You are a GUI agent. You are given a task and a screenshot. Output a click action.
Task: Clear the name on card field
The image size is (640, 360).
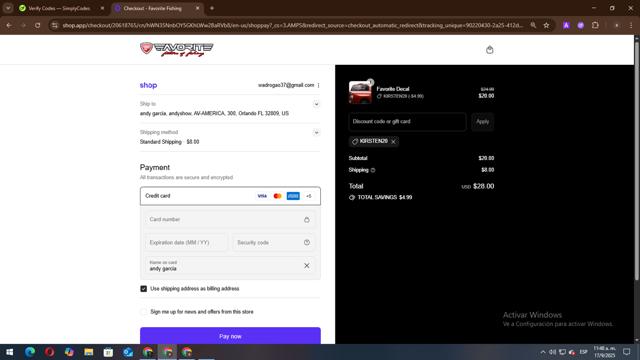tap(307, 266)
